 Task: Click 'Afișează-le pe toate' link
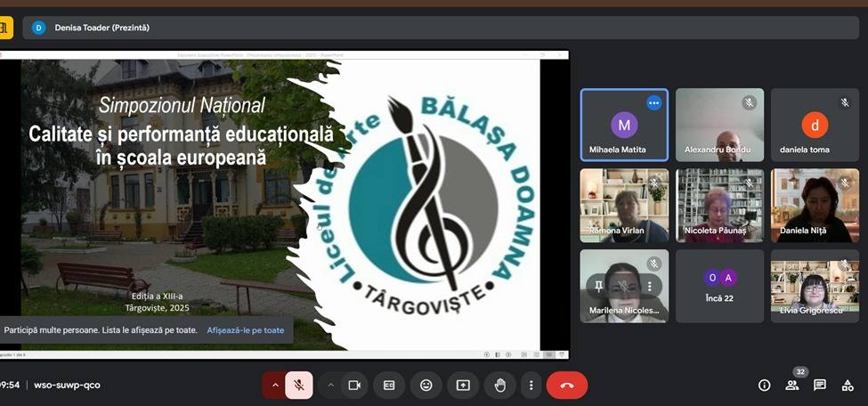click(245, 330)
